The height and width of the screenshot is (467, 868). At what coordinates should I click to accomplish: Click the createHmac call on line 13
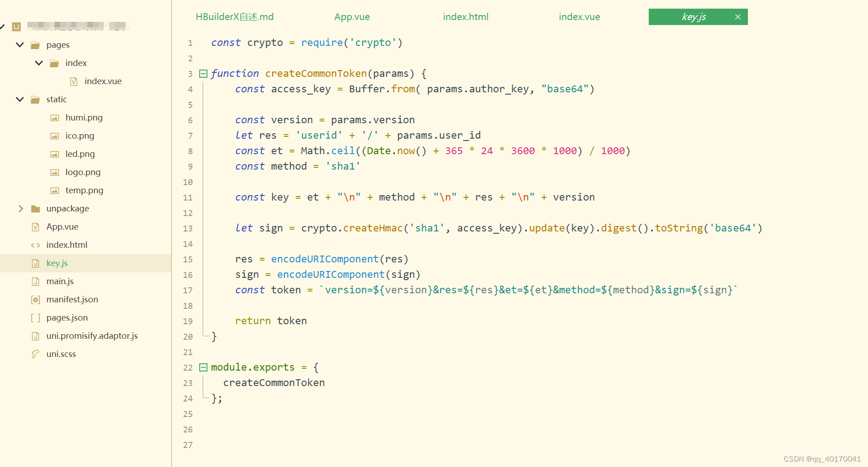[373, 228]
